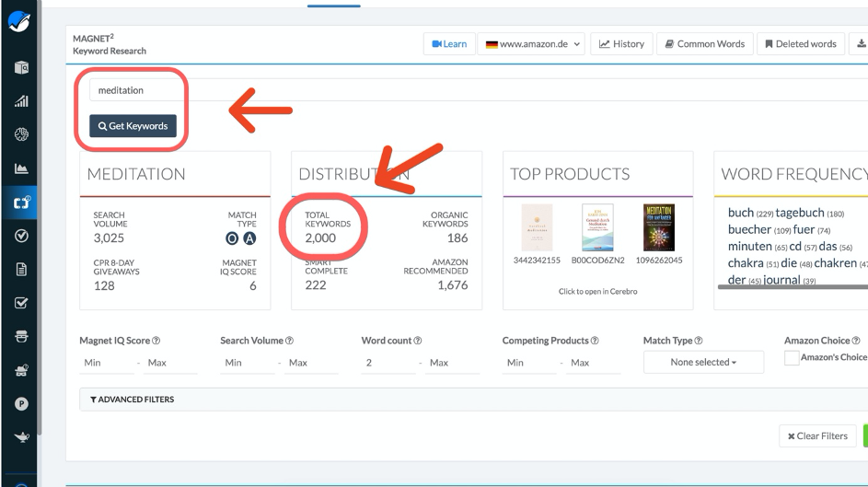Screen dimensions: 868x487
Task: Click the word 'fuer' in Word Frequency
Action: (804, 229)
